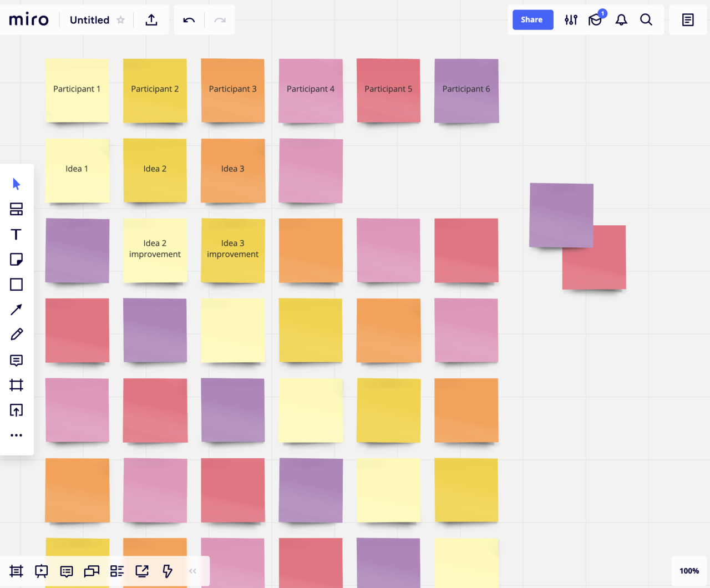
Task: Select the Sticky note tool
Action: (17, 259)
